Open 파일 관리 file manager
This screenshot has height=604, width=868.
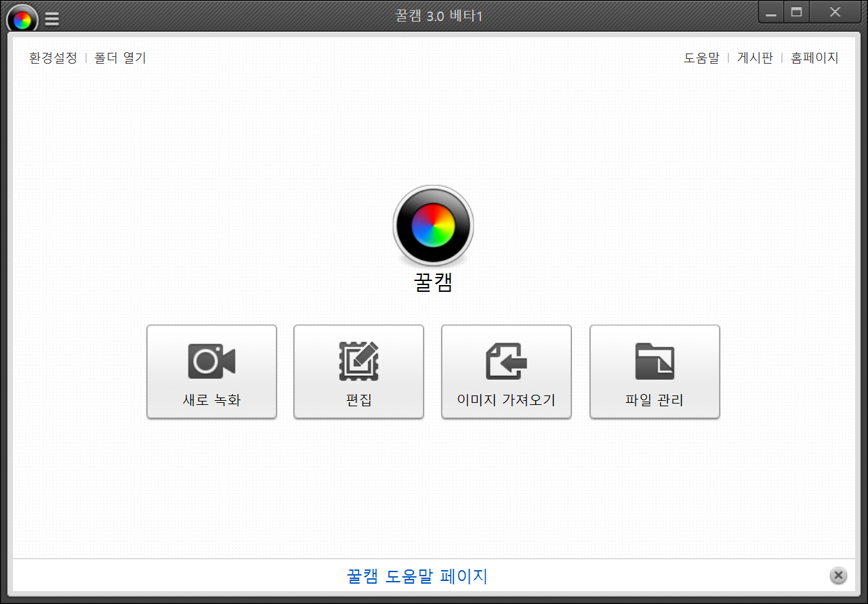[x=655, y=372]
